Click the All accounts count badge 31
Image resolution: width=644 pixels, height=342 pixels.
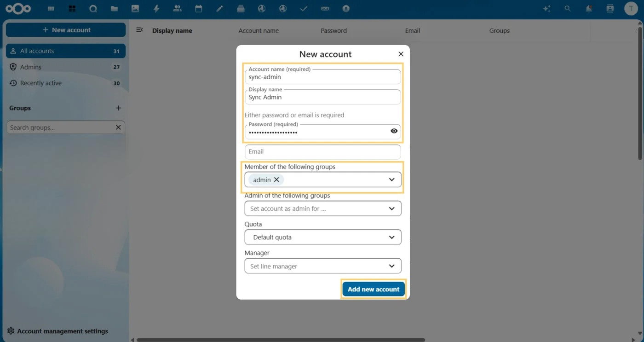tap(116, 51)
